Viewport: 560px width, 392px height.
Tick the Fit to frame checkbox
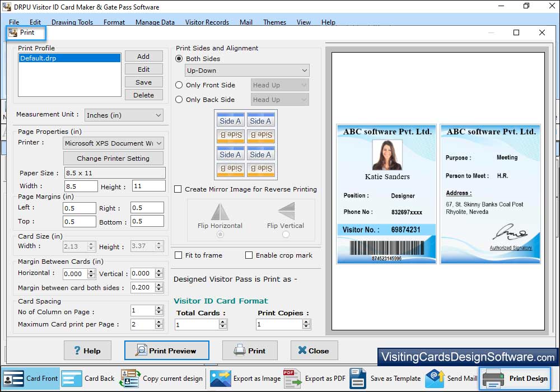(x=178, y=255)
